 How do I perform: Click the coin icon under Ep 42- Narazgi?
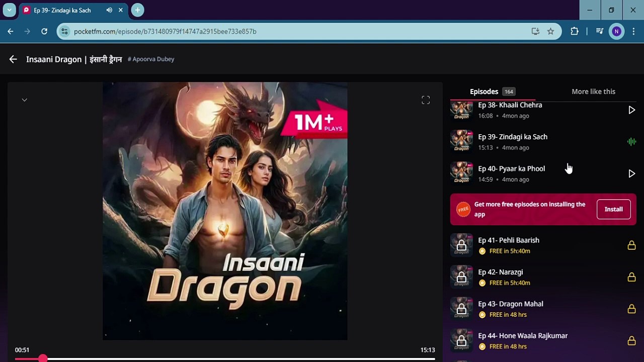(482, 283)
